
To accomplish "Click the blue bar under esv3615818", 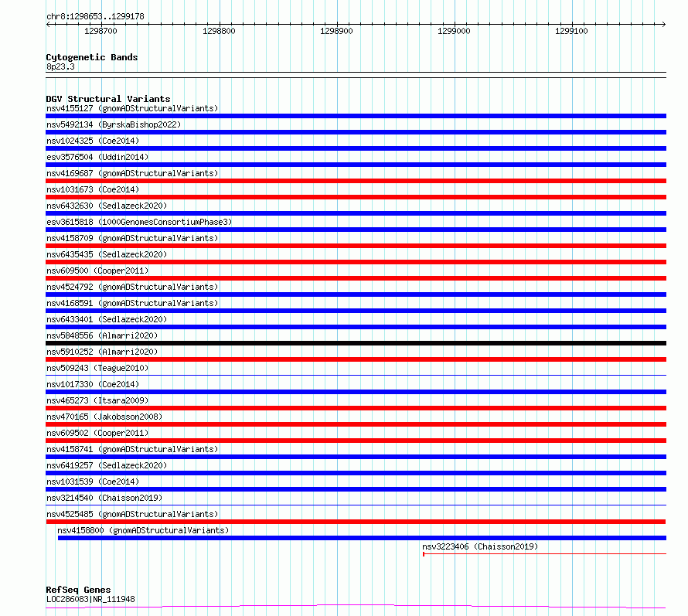I will 356,230.
